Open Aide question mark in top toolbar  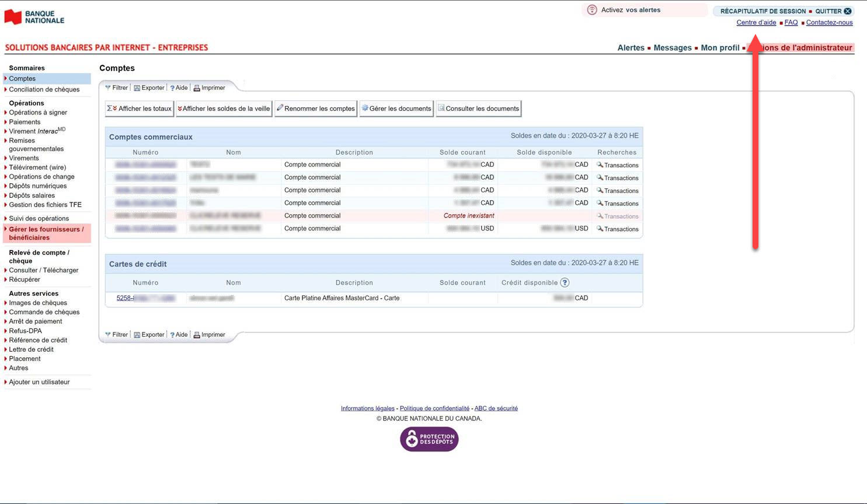172,88
